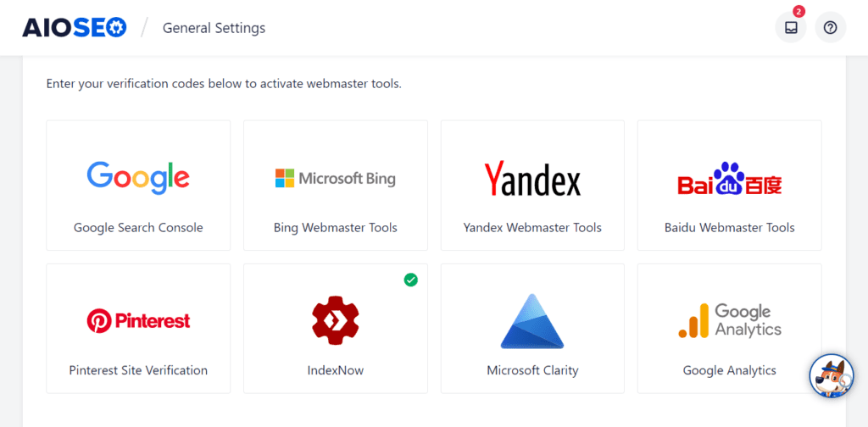868x427 pixels.
Task: Open Pinterest Site Verification label
Action: tap(138, 370)
